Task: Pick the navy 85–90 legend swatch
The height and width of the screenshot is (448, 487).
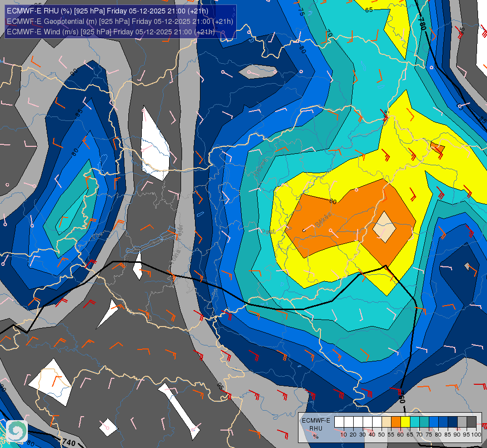Action: tap(453, 422)
